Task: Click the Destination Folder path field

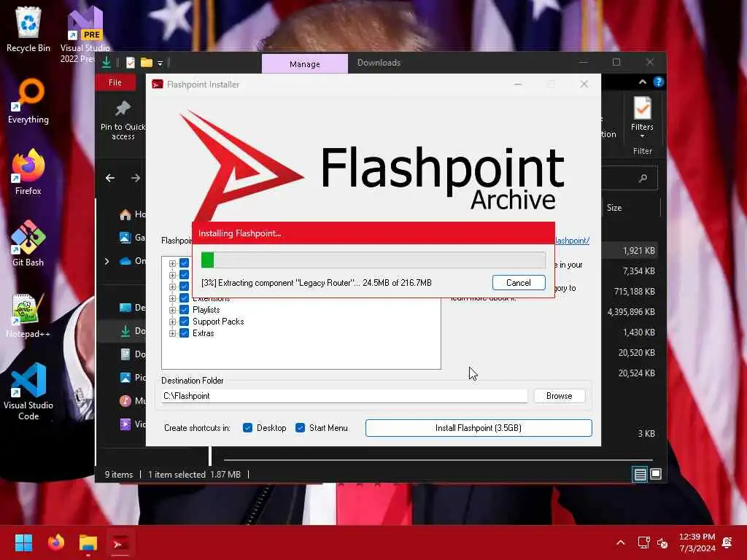Action: click(344, 396)
